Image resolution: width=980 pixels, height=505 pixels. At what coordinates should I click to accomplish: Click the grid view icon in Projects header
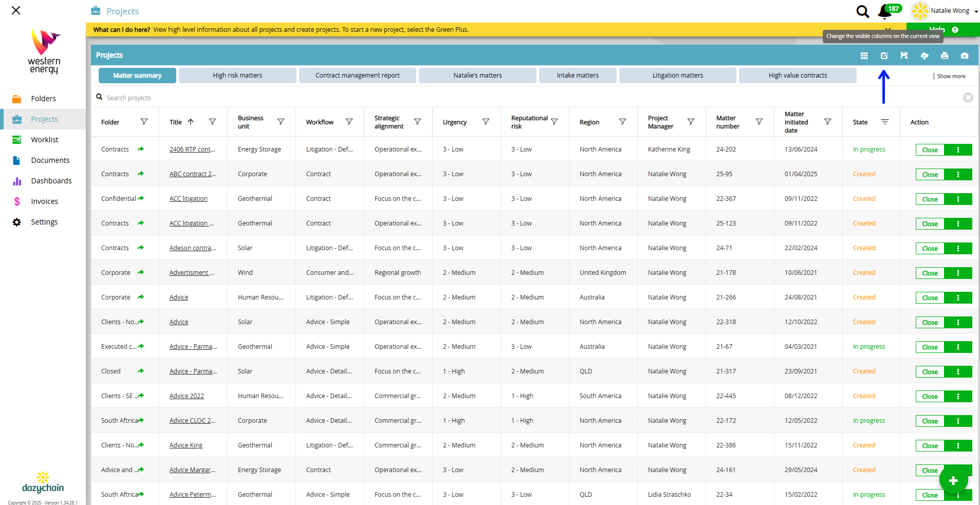[864, 55]
